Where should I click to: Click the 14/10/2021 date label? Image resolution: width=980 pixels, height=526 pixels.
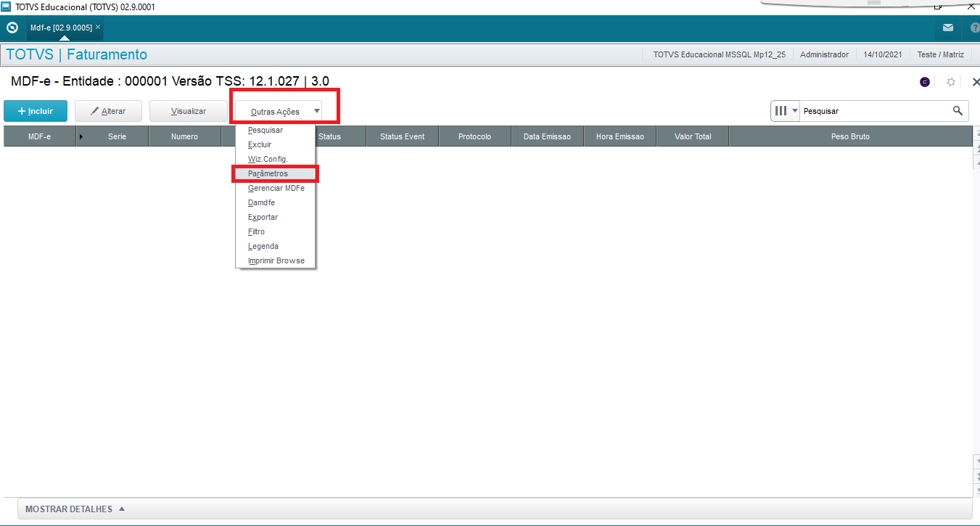click(x=883, y=54)
